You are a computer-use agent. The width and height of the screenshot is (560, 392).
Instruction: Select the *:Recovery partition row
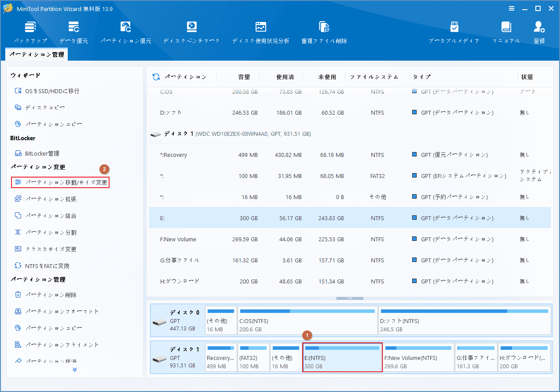(x=350, y=155)
